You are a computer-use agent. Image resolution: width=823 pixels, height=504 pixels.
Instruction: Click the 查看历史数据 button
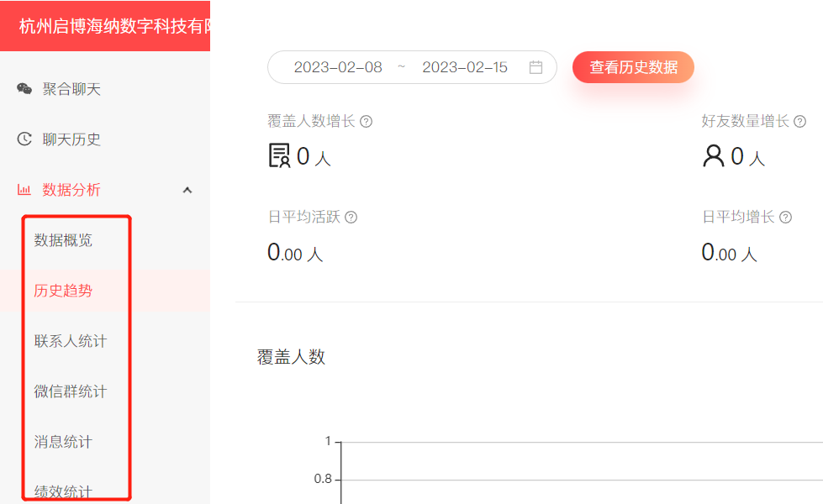point(633,67)
